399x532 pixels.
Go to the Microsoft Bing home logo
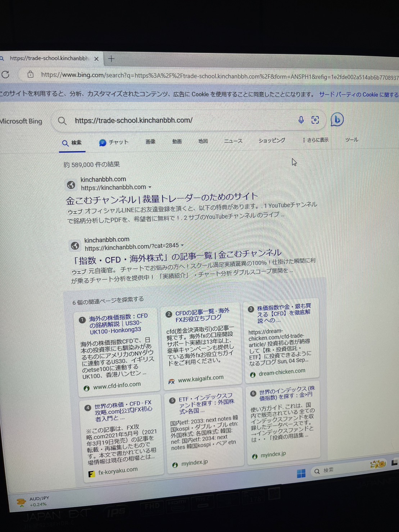pyautogui.click(x=21, y=121)
